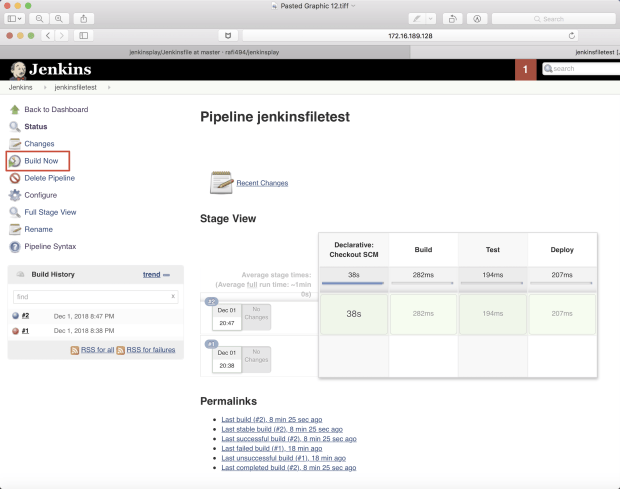Open the markup pen options dropdown arrow
The image size is (620, 489).
431,19
